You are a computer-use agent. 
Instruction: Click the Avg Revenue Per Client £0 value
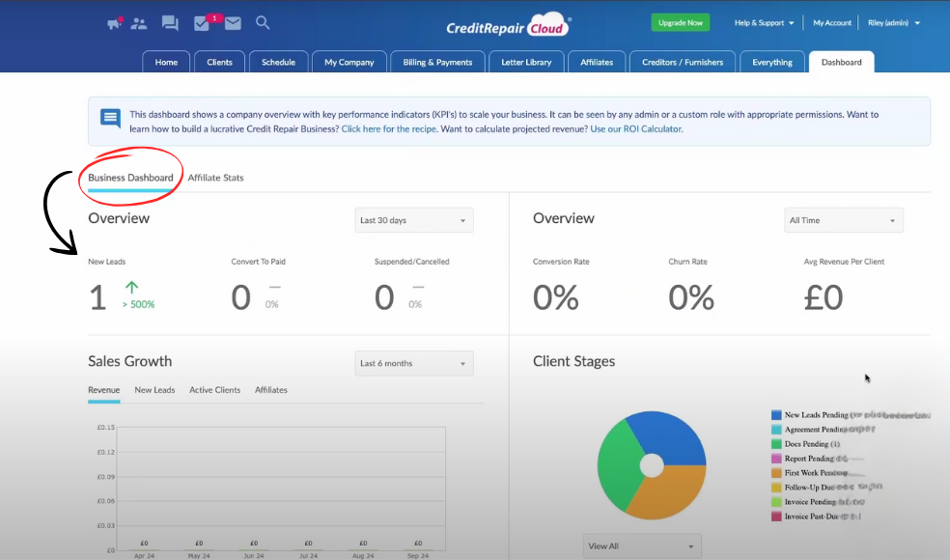[824, 297]
